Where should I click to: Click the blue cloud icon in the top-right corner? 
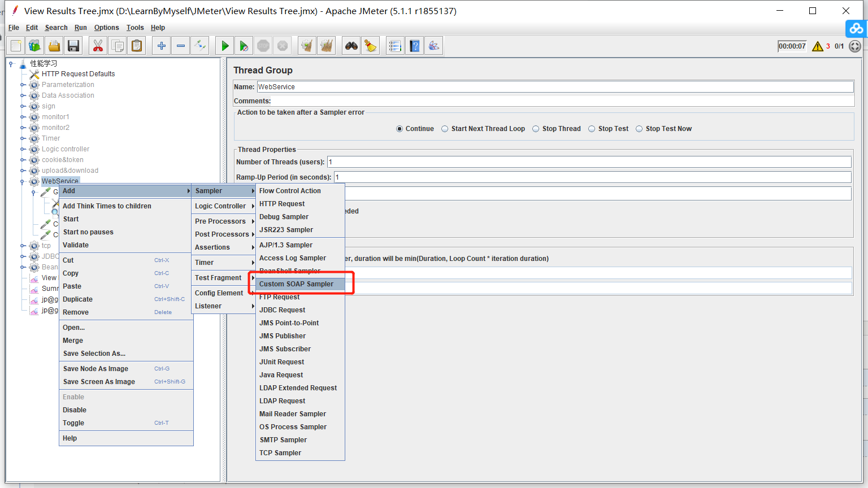tap(857, 28)
